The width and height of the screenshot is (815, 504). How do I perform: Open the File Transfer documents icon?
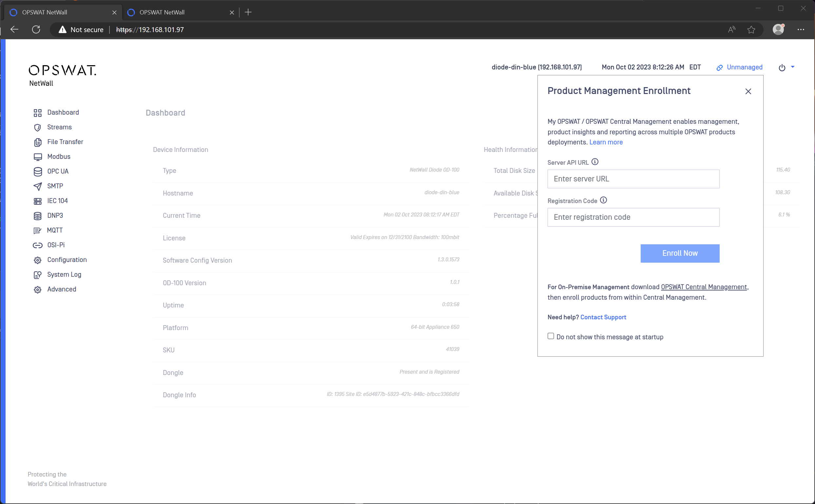tap(38, 142)
